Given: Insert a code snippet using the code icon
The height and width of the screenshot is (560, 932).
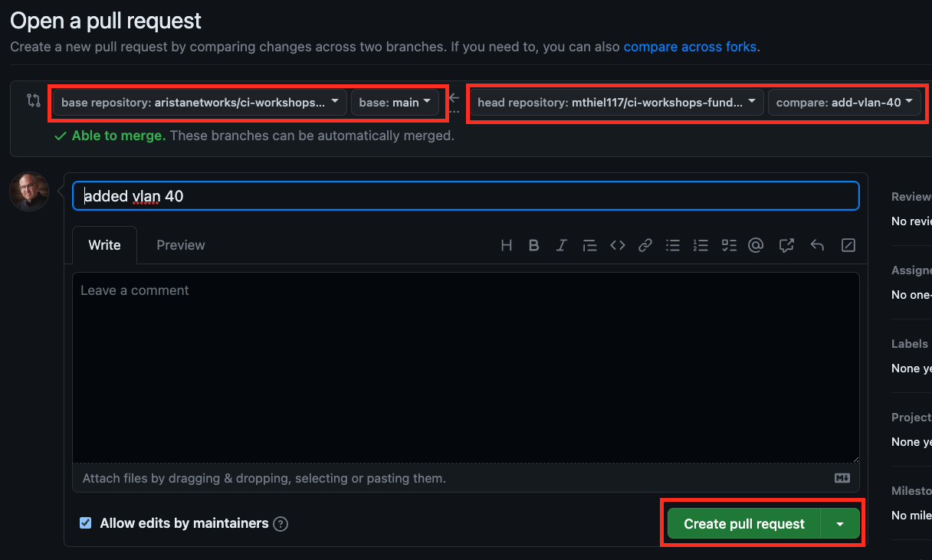Looking at the screenshot, I should pyautogui.click(x=618, y=245).
